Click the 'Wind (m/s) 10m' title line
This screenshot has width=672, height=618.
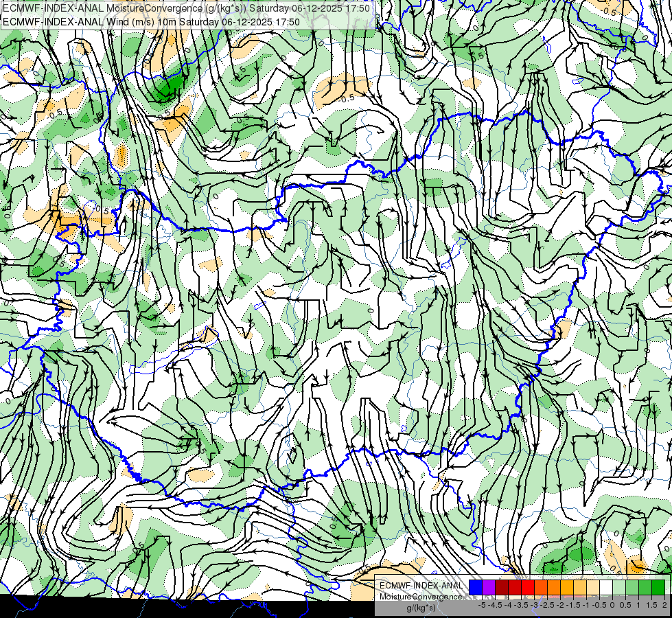(x=151, y=21)
